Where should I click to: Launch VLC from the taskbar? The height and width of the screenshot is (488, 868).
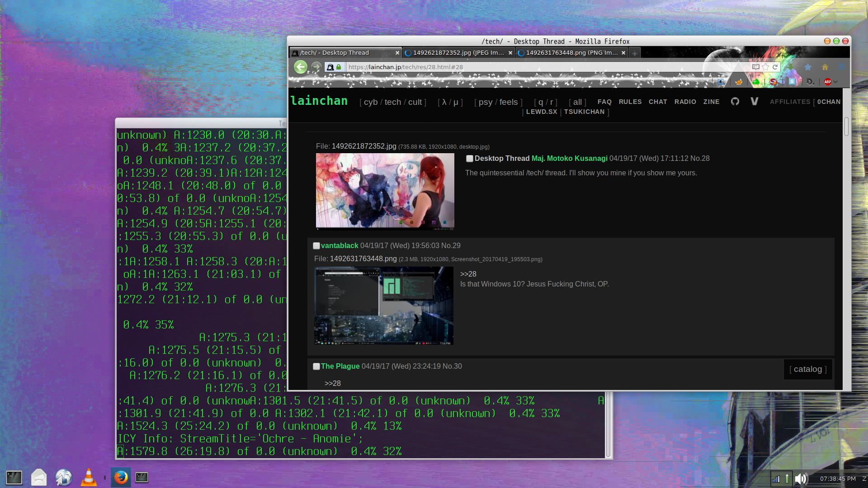pos(89,478)
